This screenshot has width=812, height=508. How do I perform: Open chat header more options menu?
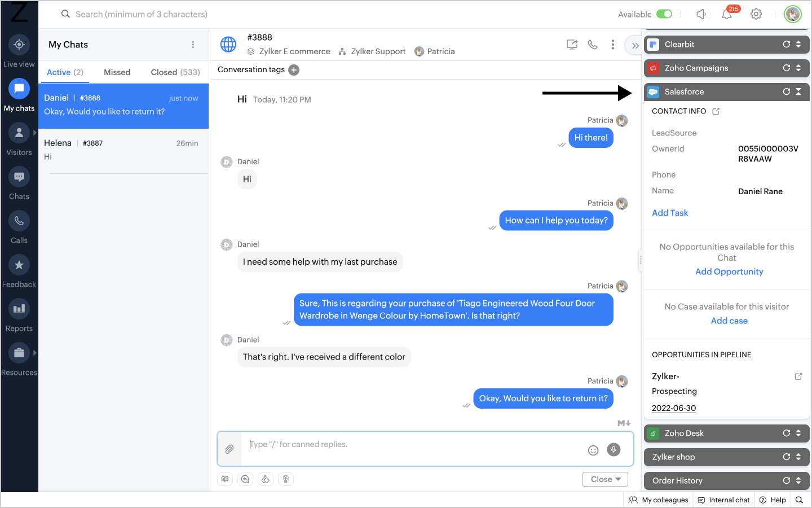[x=613, y=45]
